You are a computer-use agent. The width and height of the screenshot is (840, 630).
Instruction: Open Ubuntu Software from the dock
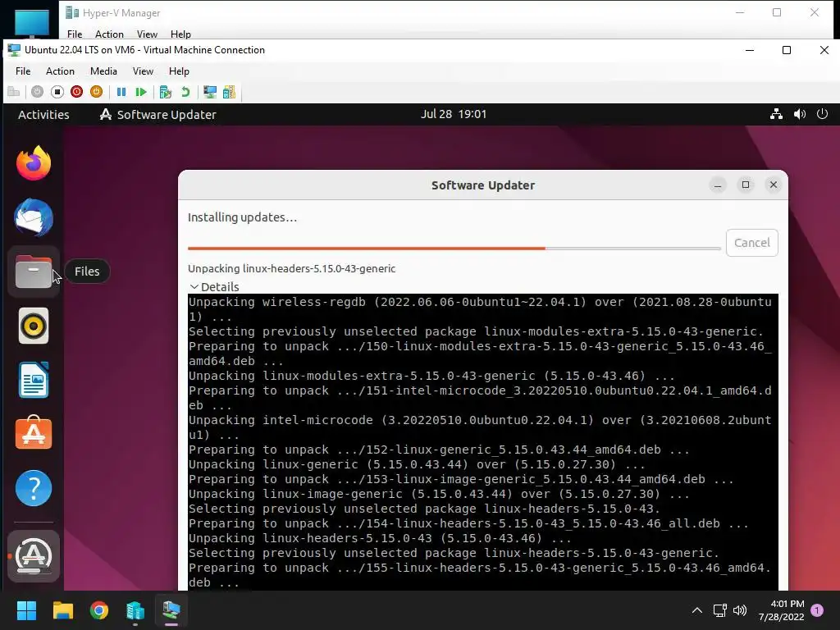(x=33, y=433)
